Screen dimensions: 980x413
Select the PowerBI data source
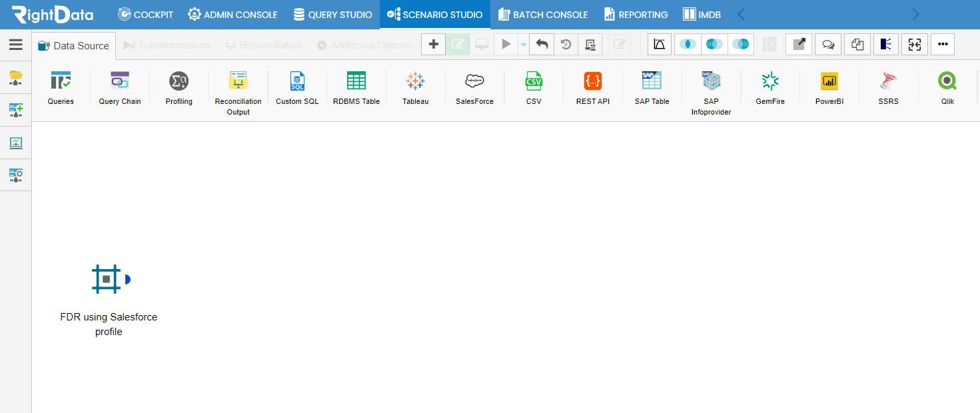click(829, 81)
